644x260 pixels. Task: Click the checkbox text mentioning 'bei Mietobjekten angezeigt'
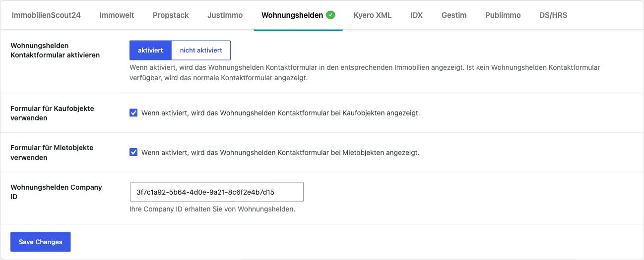tap(280, 153)
